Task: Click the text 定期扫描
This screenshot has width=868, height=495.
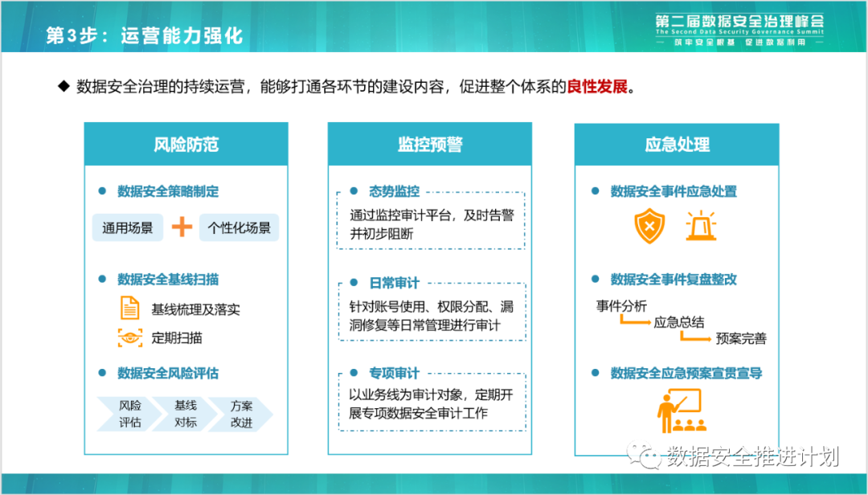Action: point(177,337)
